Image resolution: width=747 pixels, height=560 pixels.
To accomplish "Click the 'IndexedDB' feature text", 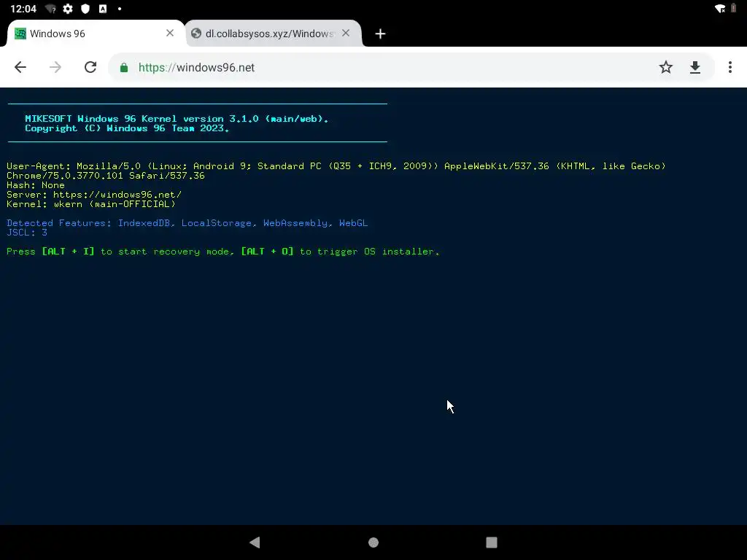I will point(144,223).
